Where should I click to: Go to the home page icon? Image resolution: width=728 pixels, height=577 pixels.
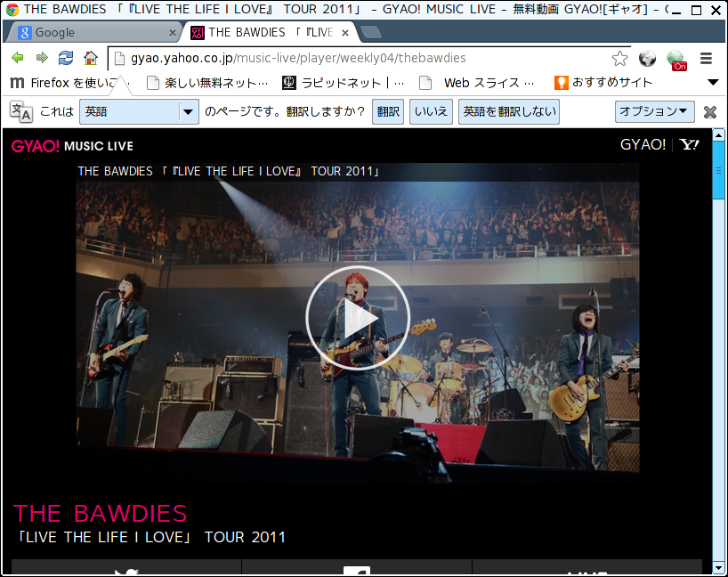pos(91,58)
